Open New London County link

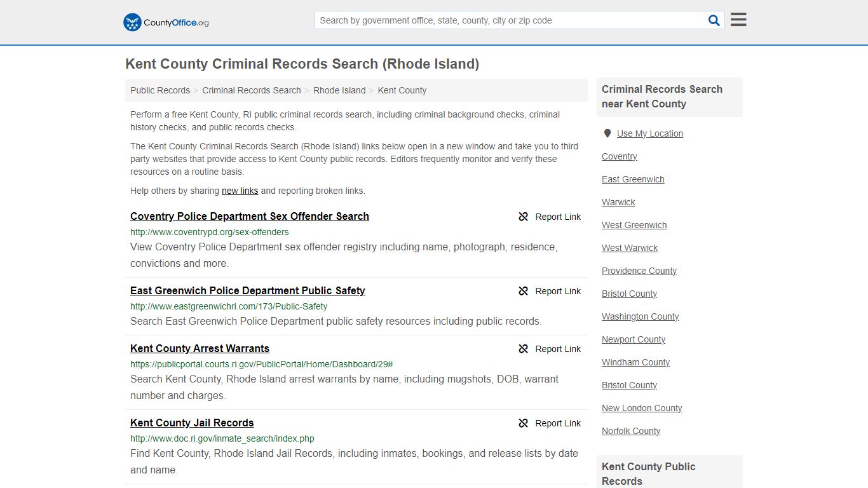click(642, 408)
